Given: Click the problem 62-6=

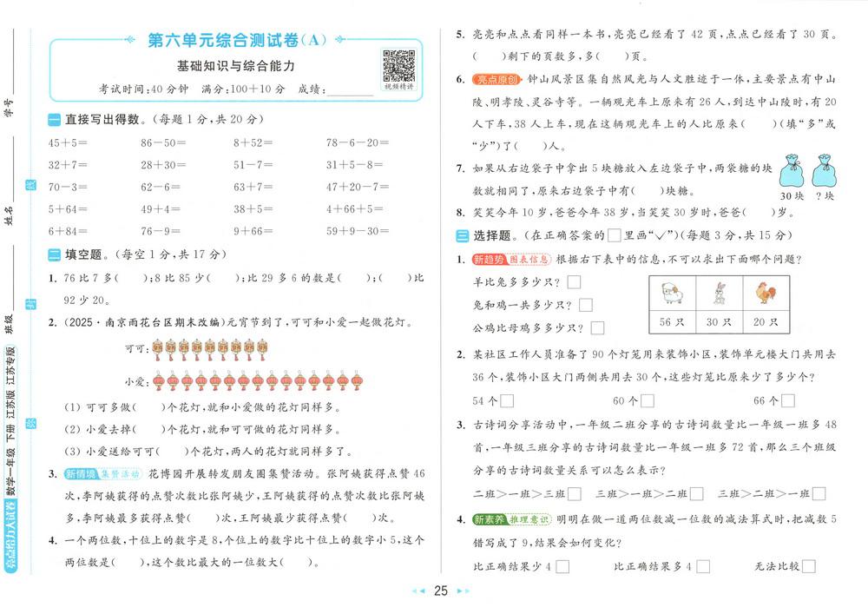Looking at the screenshot, I should 161,187.
